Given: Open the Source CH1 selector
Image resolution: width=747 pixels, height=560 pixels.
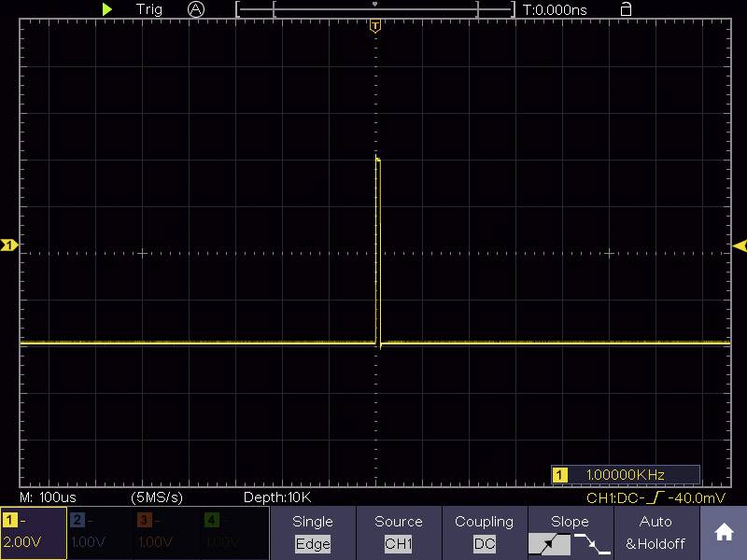Looking at the screenshot, I should [399, 532].
